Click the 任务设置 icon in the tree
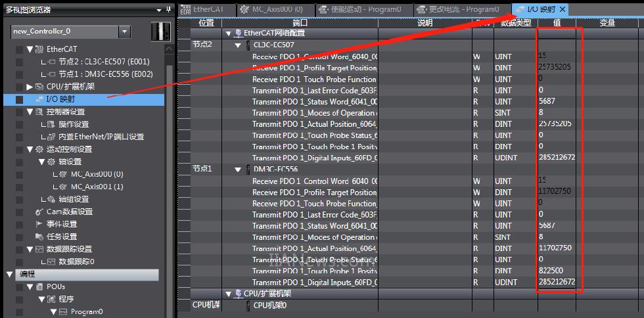Image resolution: width=644 pixels, height=318 pixels. pyautogui.click(x=39, y=237)
